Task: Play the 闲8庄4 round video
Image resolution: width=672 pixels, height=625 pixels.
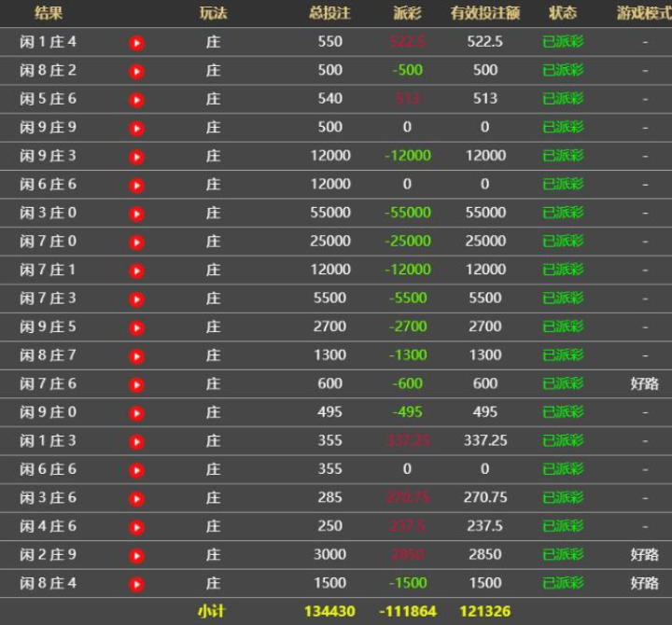Action: 136,584
